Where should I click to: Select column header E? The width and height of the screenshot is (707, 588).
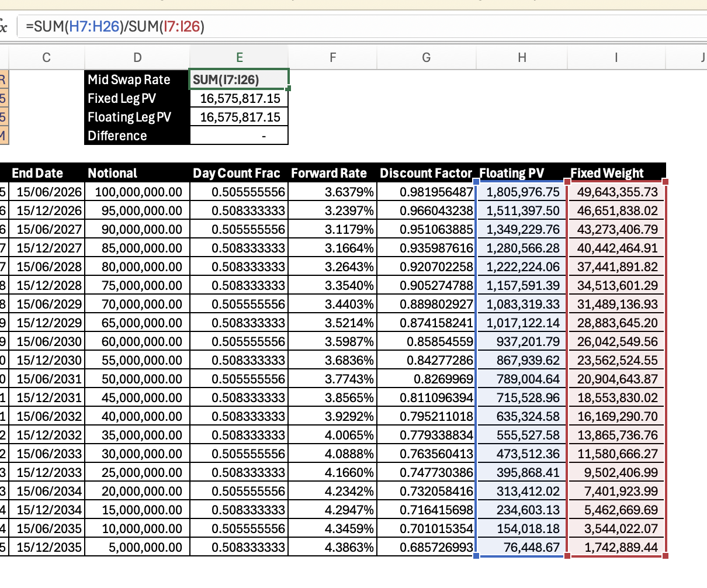point(239,57)
